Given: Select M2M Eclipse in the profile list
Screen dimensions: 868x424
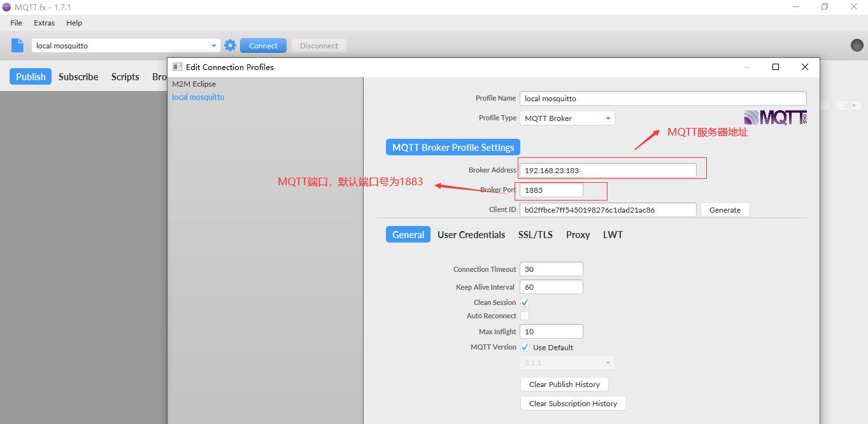Looking at the screenshot, I should (194, 84).
